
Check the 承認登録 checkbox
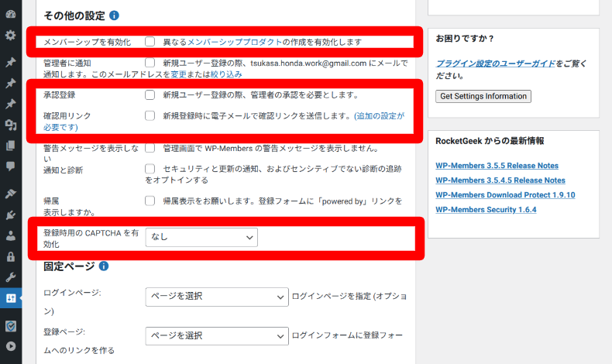pos(150,94)
